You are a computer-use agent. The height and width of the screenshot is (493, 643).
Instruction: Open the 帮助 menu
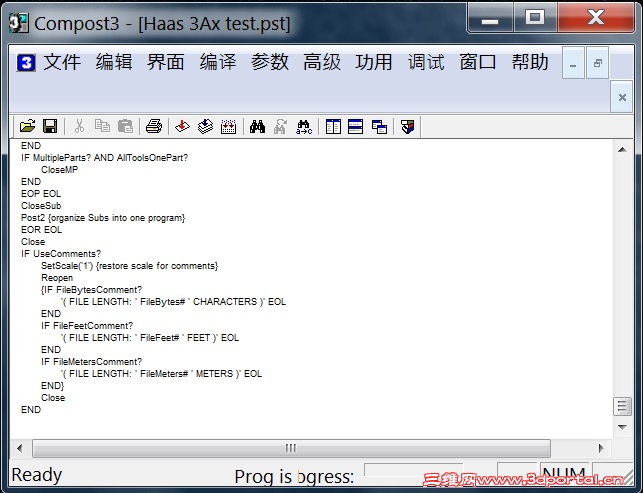point(530,62)
